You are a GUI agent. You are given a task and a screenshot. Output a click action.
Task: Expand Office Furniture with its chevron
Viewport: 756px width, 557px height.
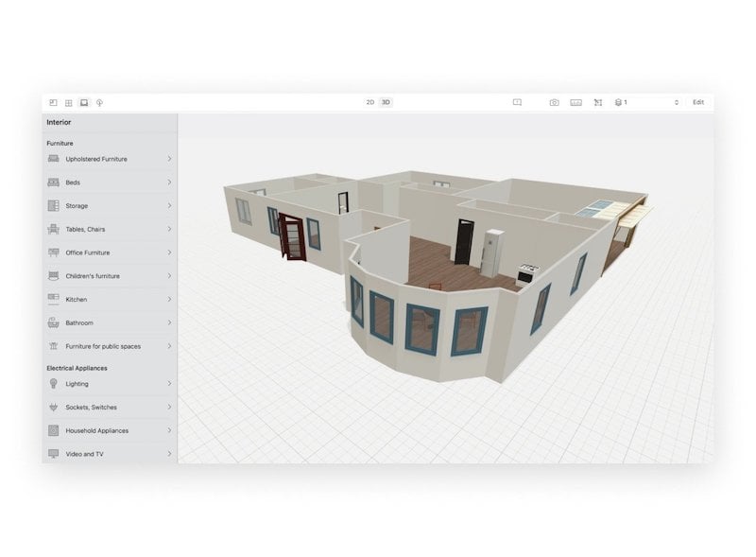(169, 252)
